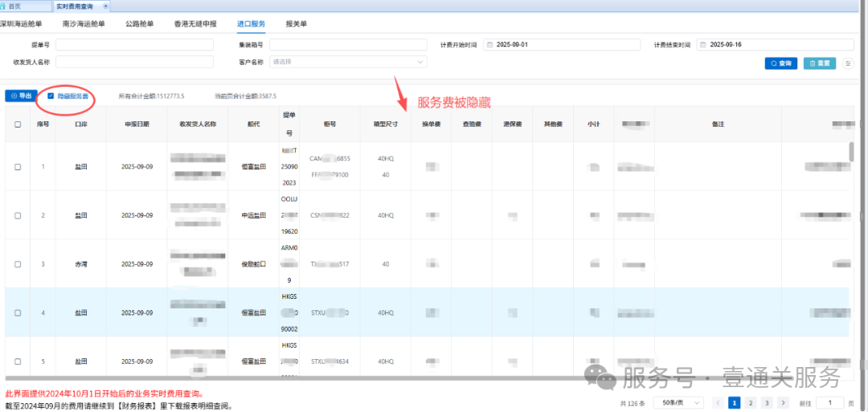Open the 深圳海运舱单 tab
The image size is (868, 412).
tap(20, 24)
